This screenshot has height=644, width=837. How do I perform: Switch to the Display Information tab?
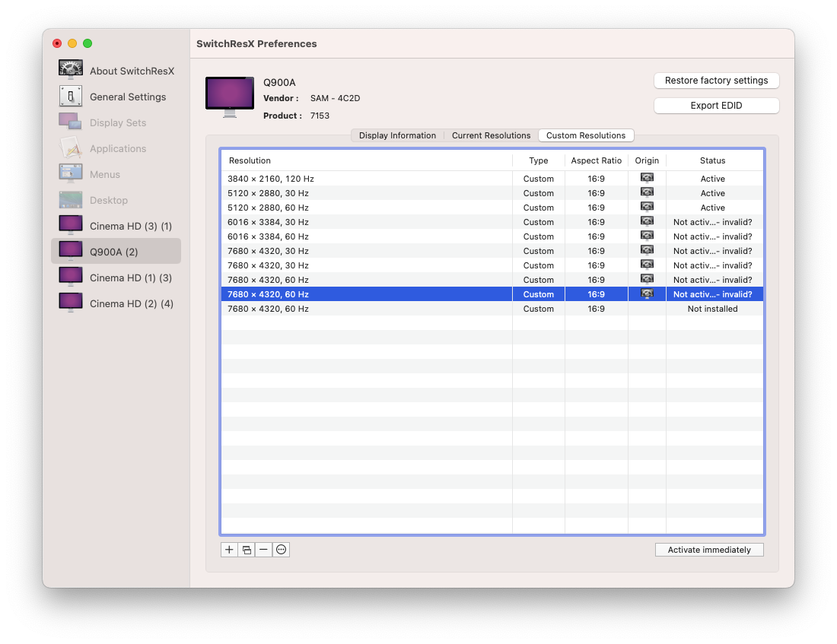coord(398,135)
